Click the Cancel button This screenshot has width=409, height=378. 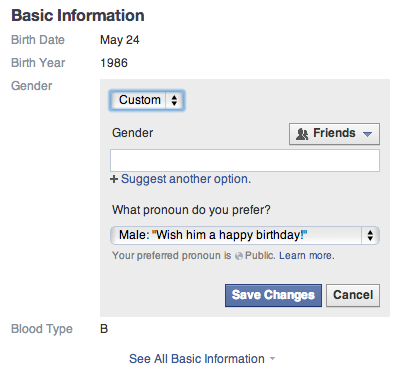[x=353, y=295]
